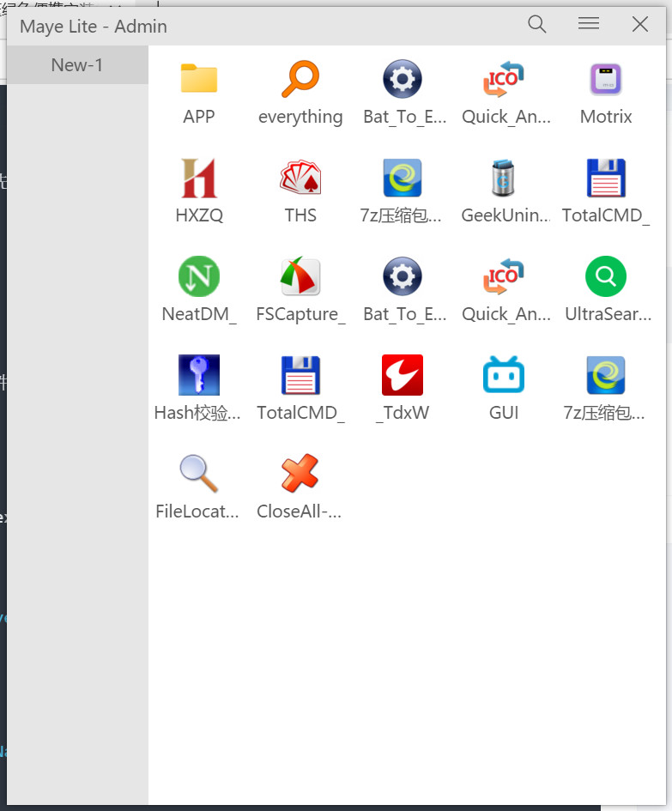Open Bat_To_E... beside FSCapture_
The height and width of the screenshot is (811, 672).
point(402,276)
